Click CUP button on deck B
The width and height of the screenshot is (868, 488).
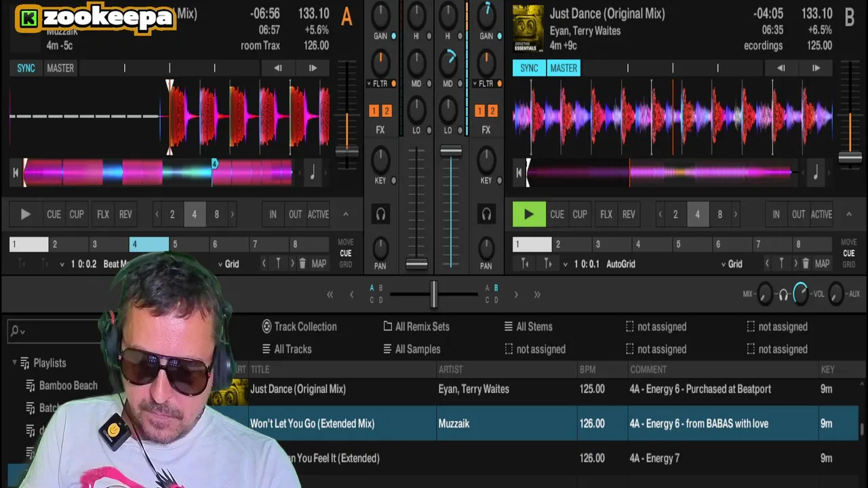580,214
